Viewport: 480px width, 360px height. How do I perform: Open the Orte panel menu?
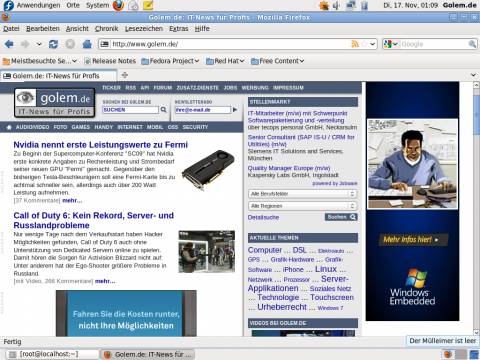[73, 5]
